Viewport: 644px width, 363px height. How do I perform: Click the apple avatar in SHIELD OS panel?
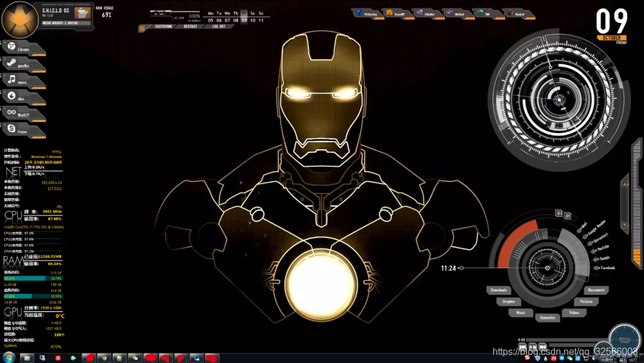pos(82,13)
